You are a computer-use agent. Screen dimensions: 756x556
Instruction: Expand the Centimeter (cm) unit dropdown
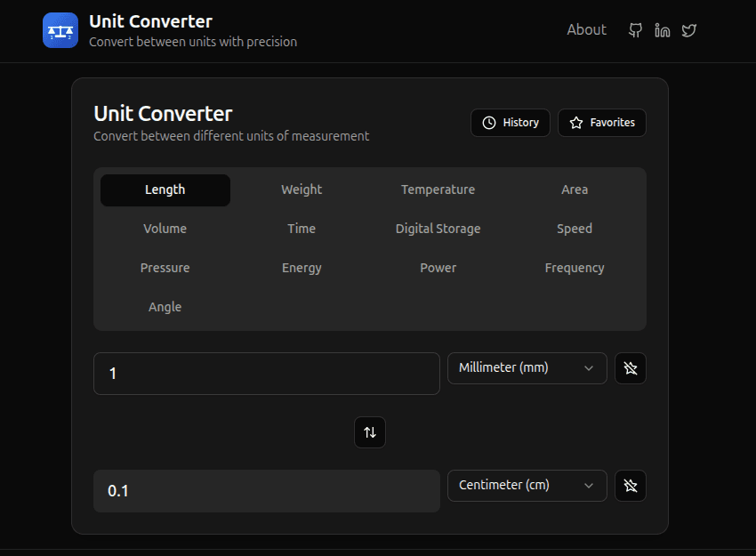tap(527, 486)
